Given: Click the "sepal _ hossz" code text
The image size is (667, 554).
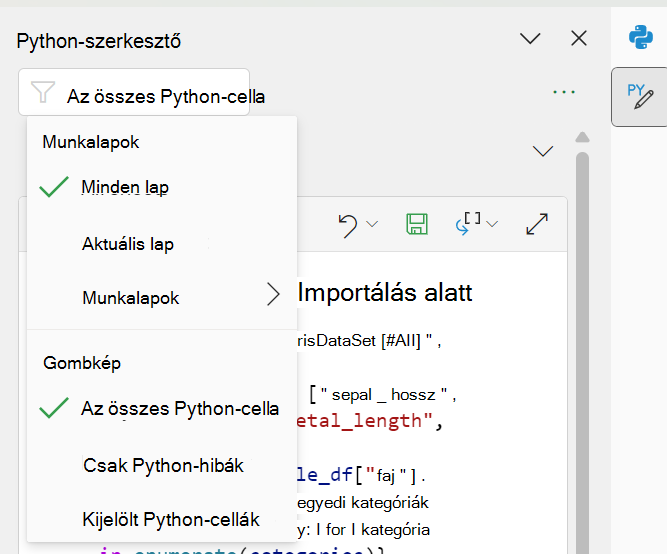Looking at the screenshot, I should [383, 395].
